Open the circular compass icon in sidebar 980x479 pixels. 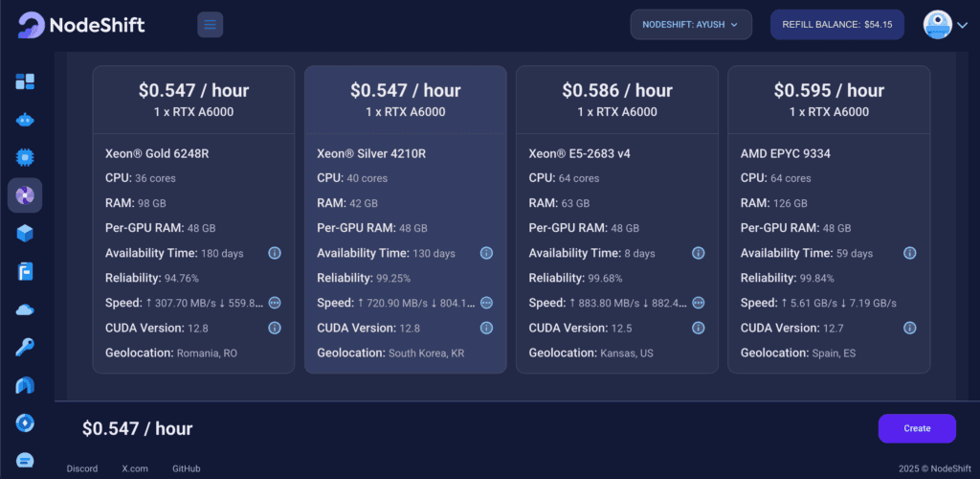pyautogui.click(x=25, y=423)
